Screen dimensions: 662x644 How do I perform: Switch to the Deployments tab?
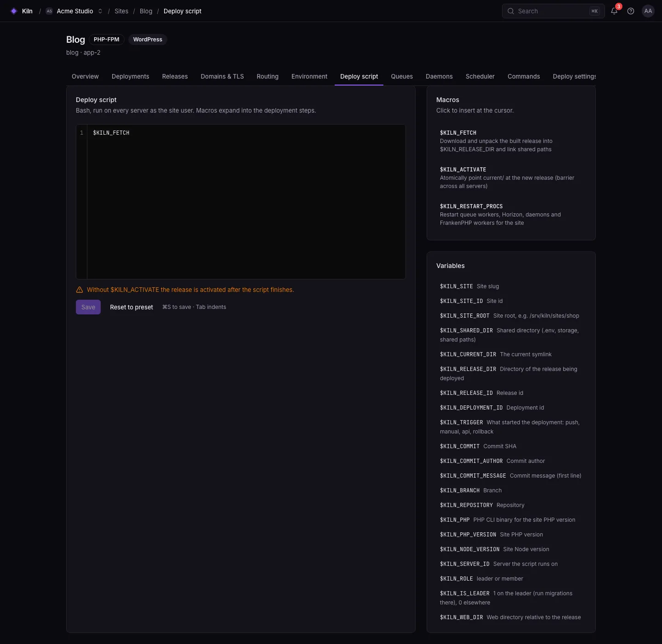pos(131,76)
